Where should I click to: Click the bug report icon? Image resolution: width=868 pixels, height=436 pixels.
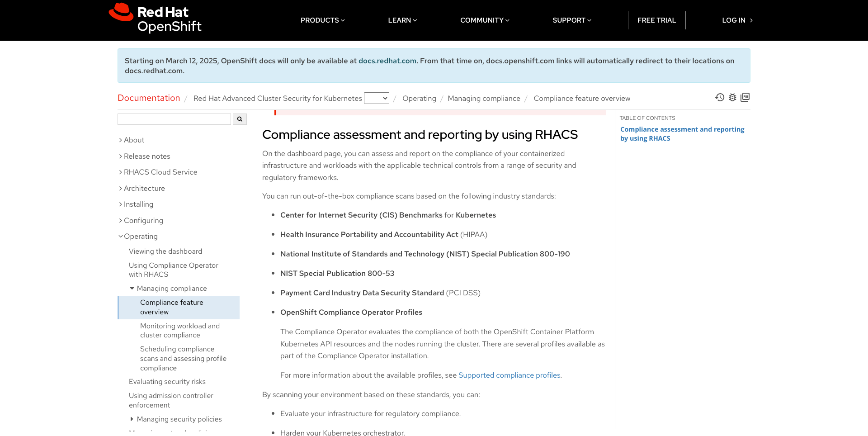click(x=732, y=97)
